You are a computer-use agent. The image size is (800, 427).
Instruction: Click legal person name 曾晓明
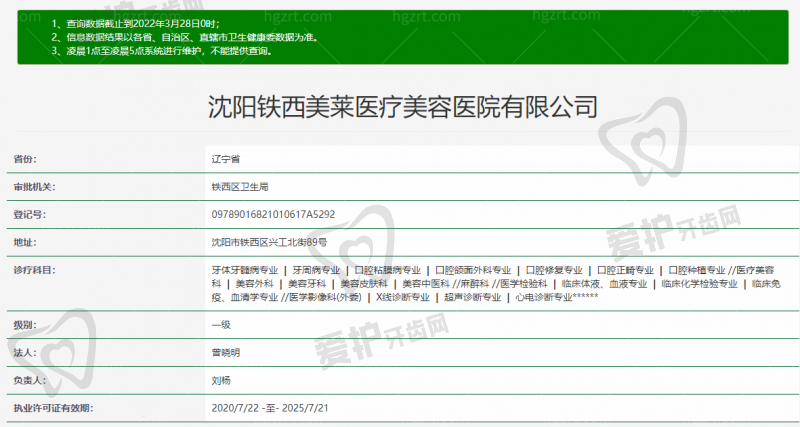(x=226, y=353)
